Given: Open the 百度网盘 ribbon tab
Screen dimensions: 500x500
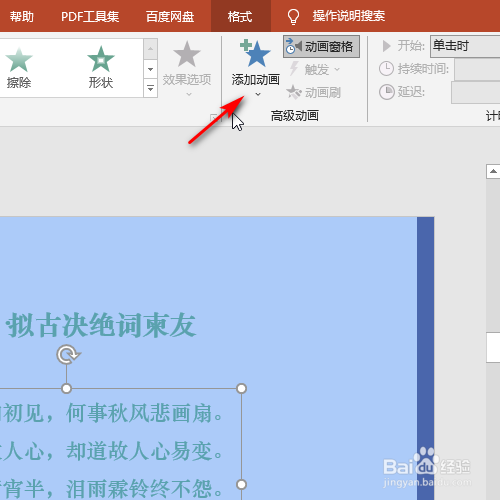Looking at the screenshot, I should click(x=170, y=16).
